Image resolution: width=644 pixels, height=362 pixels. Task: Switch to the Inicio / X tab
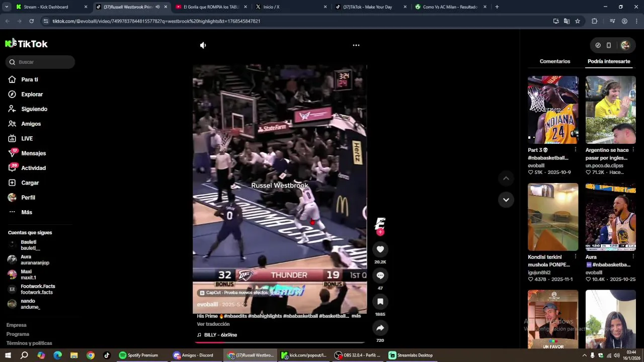pos(291,7)
